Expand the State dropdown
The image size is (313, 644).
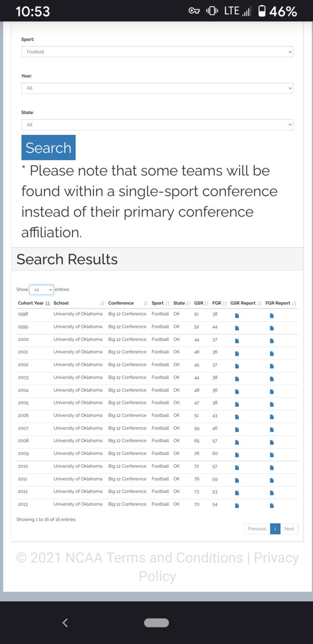click(157, 124)
